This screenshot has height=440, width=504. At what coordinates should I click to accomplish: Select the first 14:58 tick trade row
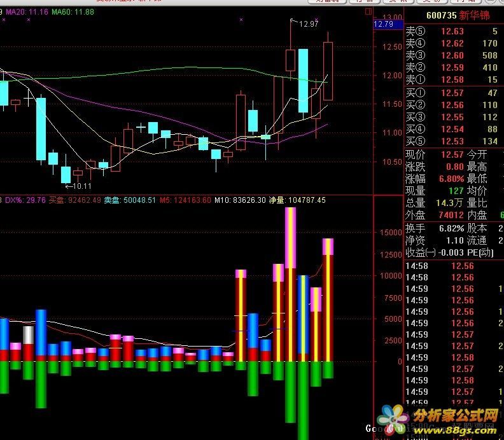click(453, 266)
